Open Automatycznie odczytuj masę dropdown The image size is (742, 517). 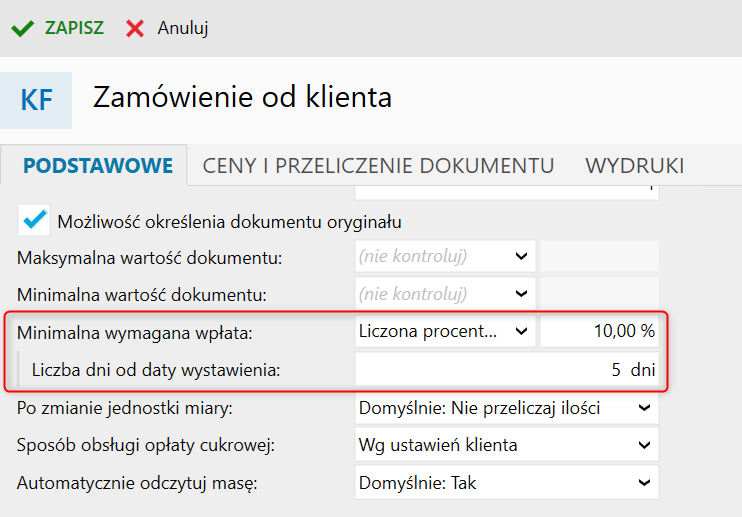pos(506,482)
